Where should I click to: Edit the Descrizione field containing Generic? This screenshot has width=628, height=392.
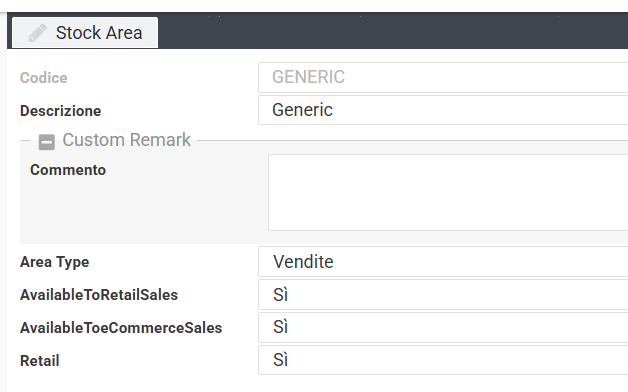pos(443,110)
